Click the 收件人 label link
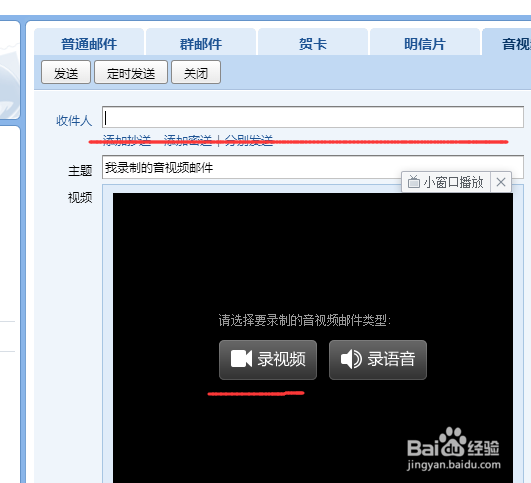 click(x=74, y=120)
